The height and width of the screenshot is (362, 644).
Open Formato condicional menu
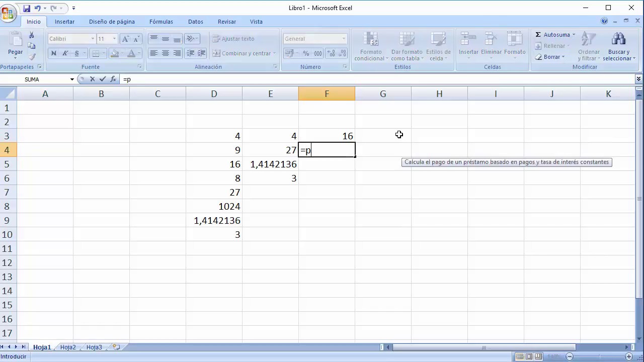pos(371,46)
